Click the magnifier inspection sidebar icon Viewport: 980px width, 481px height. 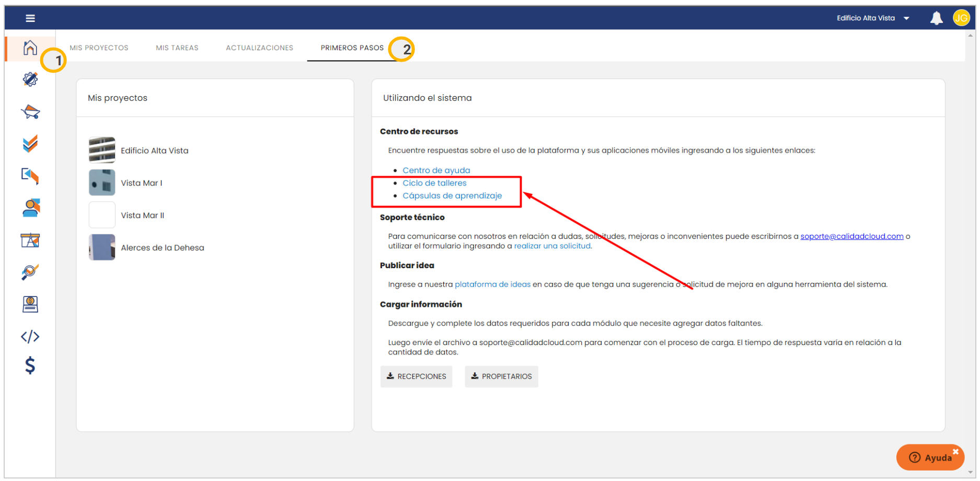pos(30,272)
